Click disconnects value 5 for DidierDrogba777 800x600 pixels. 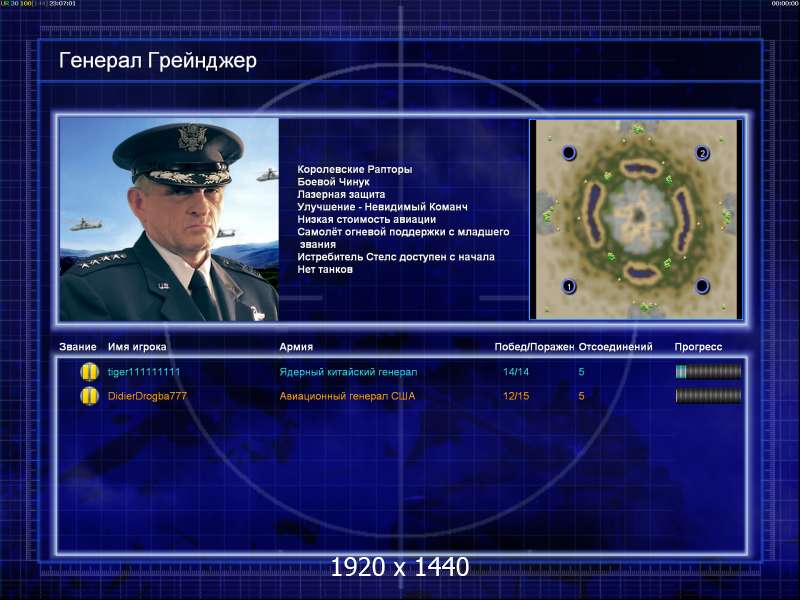581,396
